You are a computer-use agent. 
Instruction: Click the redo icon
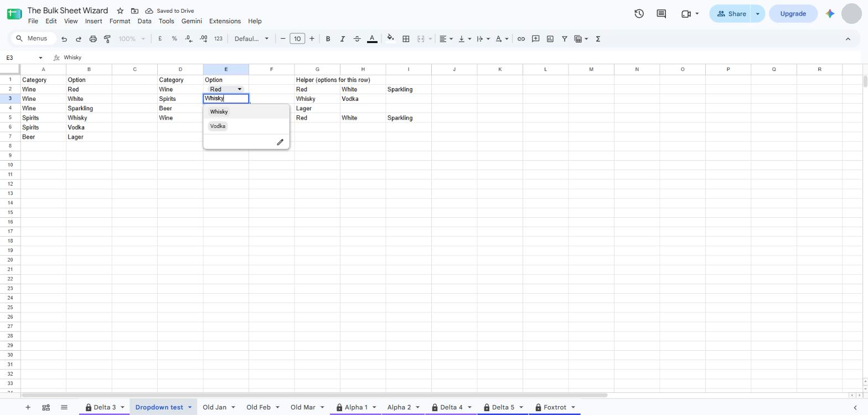coord(79,39)
